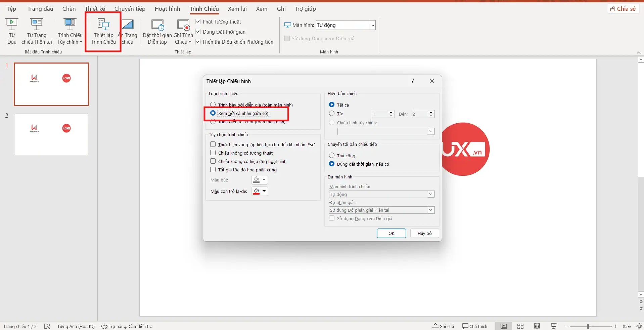Open the 'Xem lại' ribbon tab
Screen dimensions: 644x330
pos(237,9)
